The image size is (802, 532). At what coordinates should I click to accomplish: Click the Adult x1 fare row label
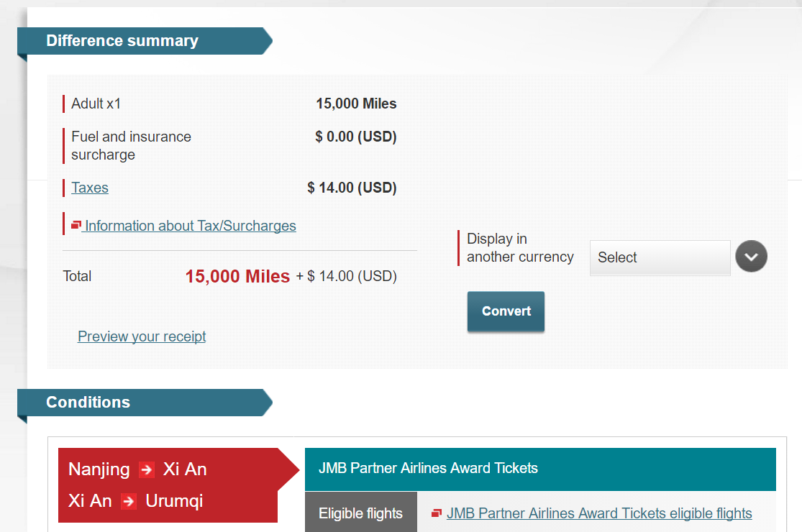pos(96,104)
